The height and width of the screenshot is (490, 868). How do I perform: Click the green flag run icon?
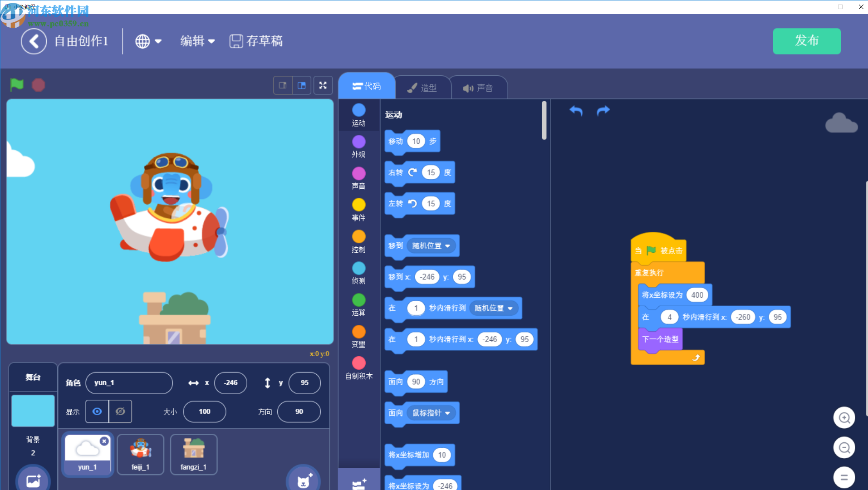(x=17, y=85)
